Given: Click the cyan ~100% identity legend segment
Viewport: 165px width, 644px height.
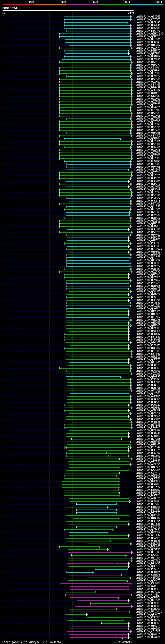Looking at the screenshot, I should 146,5.
